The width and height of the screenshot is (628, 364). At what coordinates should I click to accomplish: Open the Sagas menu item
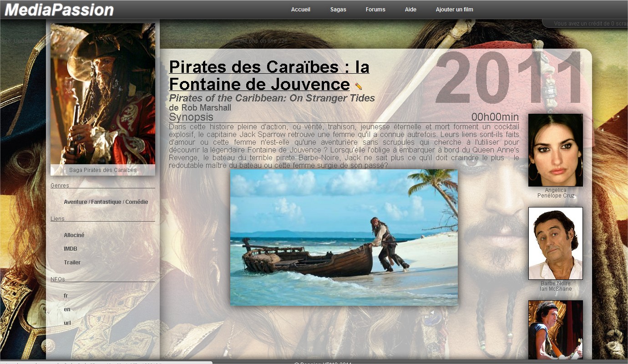(x=338, y=10)
